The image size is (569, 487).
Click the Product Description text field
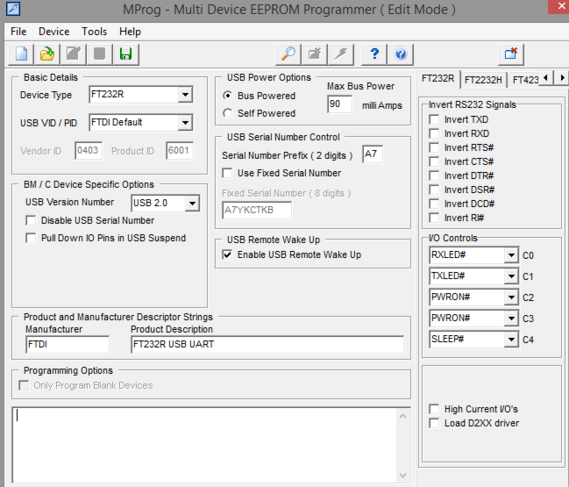[x=267, y=344]
